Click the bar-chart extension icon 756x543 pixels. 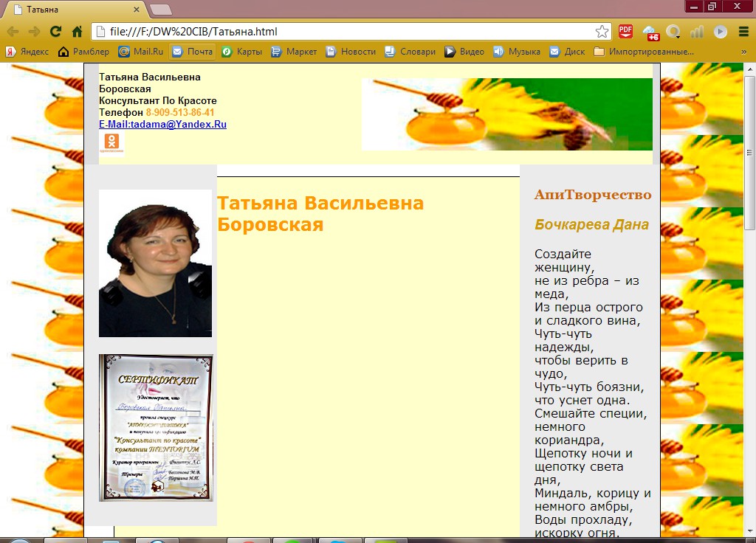697,32
